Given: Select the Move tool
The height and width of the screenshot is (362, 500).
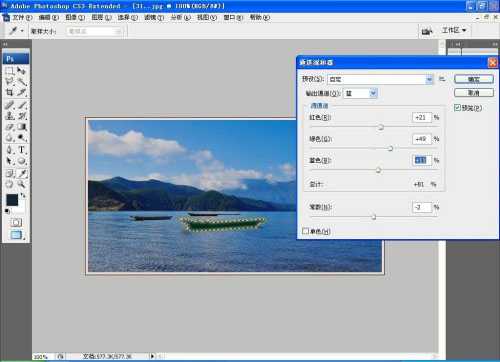Looking at the screenshot, I should click(21, 71).
